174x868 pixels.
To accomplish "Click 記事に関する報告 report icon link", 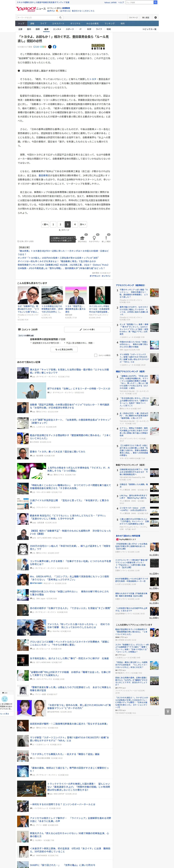I will coord(26,241).
